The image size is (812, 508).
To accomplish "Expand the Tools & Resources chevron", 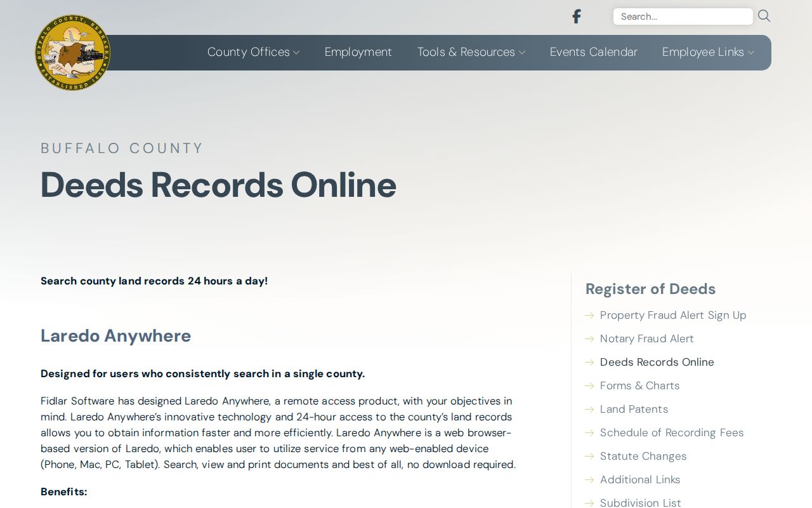I will click(522, 53).
